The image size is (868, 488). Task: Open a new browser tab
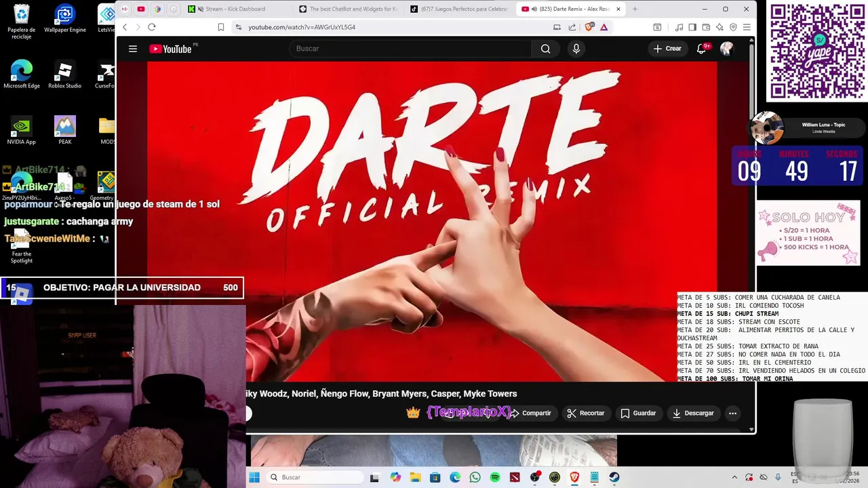tap(635, 9)
